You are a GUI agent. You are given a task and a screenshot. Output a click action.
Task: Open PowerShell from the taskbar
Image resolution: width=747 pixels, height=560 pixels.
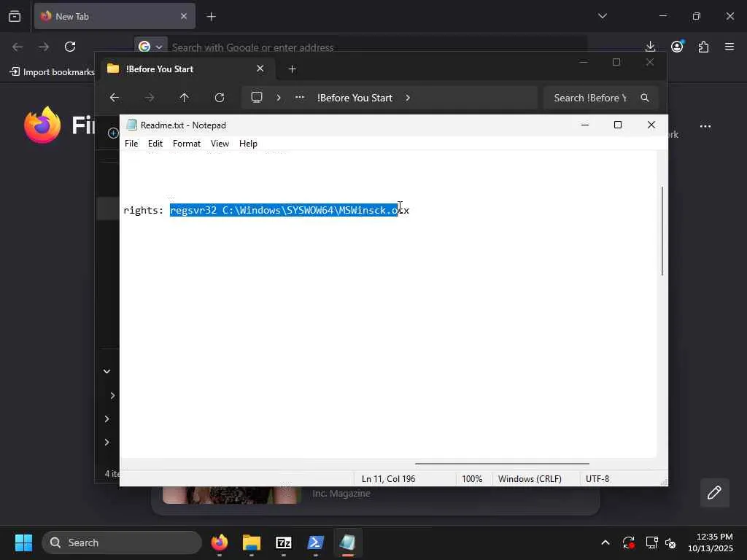[315, 542]
